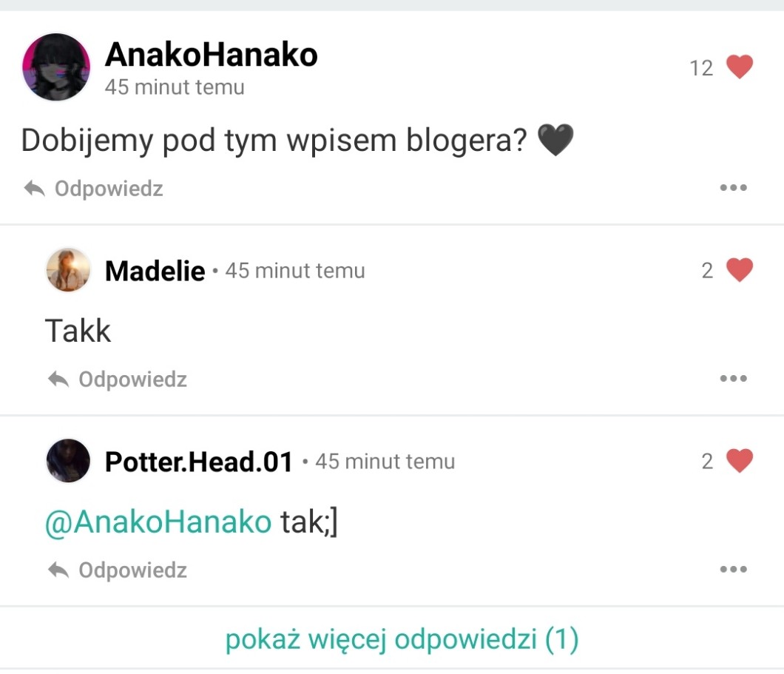This screenshot has height=674, width=784.
Task: Click reply arrow icon under Potter.Head.01's reply
Action: (58, 570)
